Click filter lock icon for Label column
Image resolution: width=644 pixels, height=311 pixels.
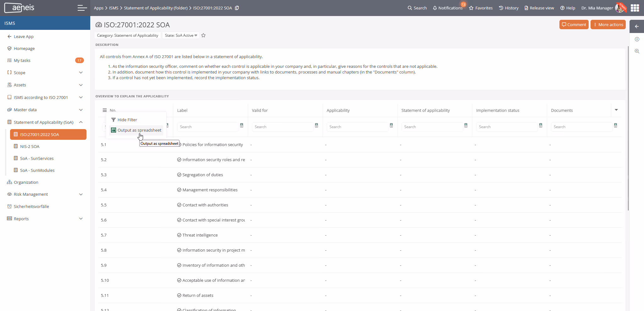tap(241, 125)
